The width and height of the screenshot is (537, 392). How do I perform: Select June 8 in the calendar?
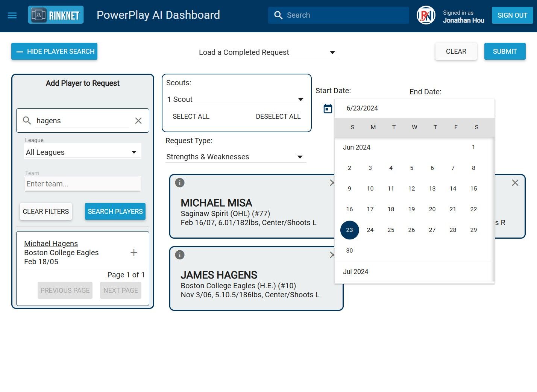pyautogui.click(x=473, y=168)
